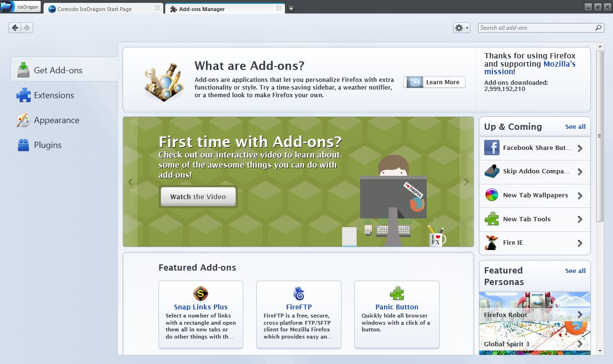This screenshot has width=613, height=364.
Task: Expand chevron next to New Tab Wallpapers
Action: pos(580,196)
